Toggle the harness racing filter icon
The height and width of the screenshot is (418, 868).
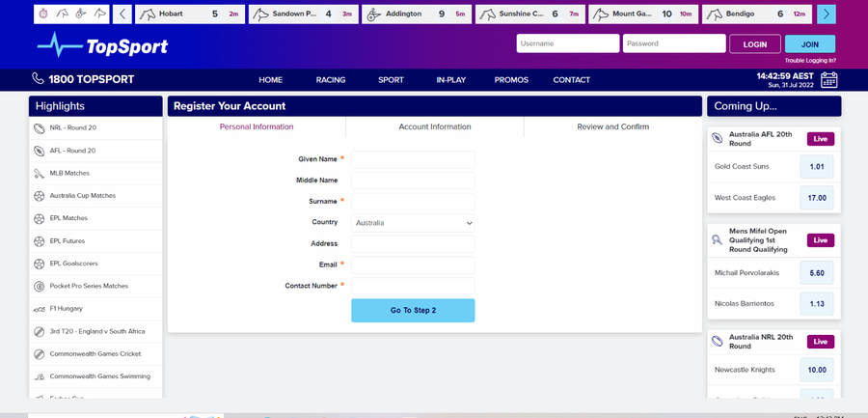coord(81,14)
